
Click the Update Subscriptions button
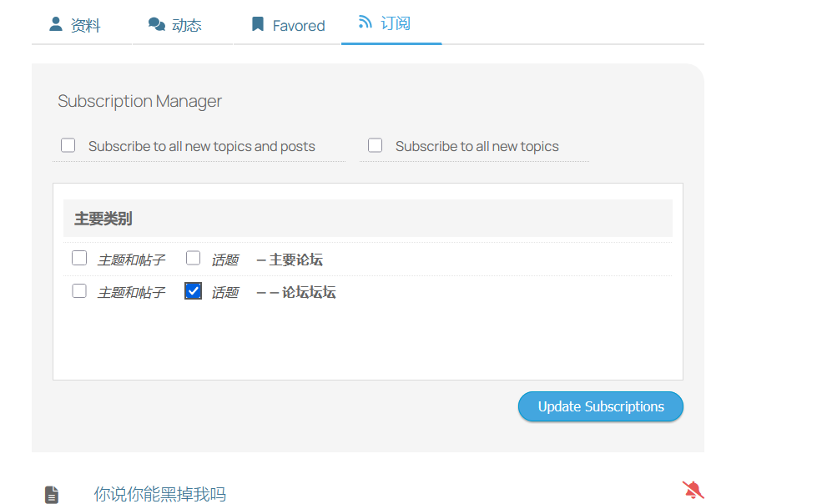[x=601, y=406]
